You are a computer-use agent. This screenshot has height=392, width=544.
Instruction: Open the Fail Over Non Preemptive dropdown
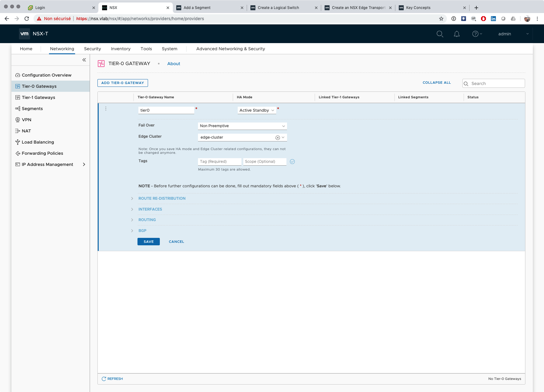[x=242, y=126]
